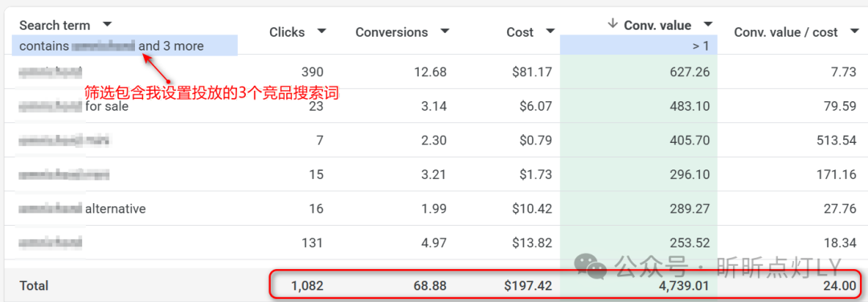Click the 27.76 value/cost cell

pos(841,209)
